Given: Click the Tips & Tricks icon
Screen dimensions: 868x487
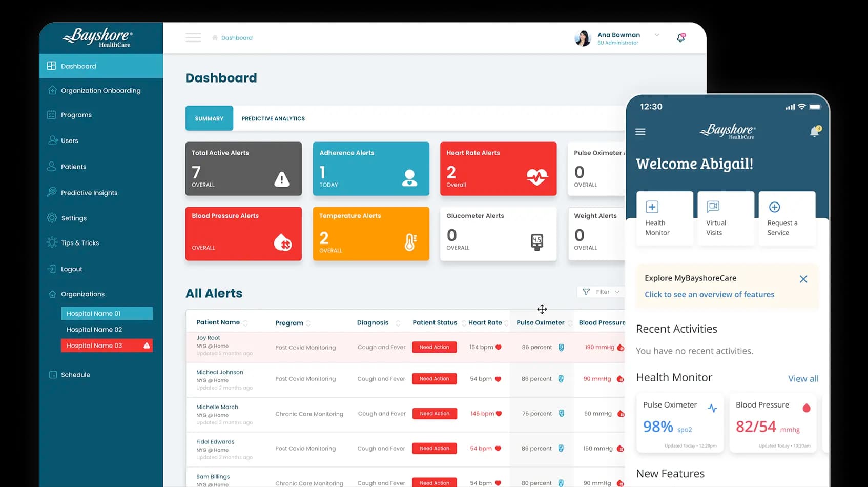Looking at the screenshot, I should 52,242.
